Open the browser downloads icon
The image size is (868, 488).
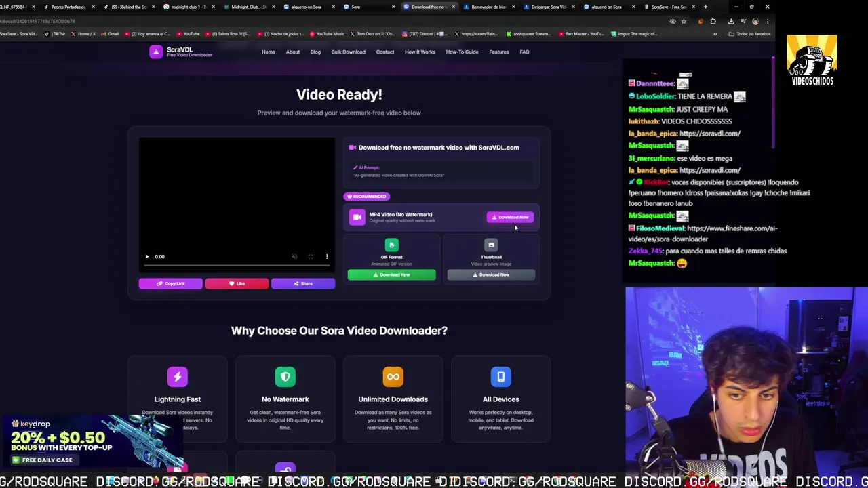click(731, 21)
